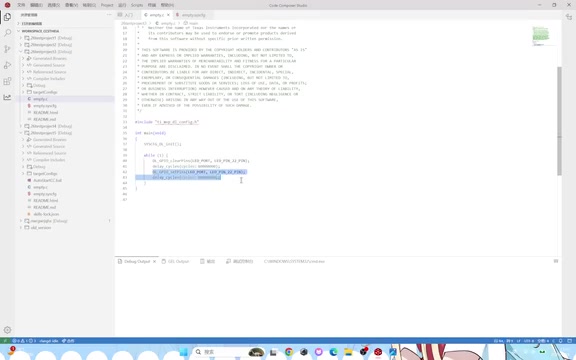Open the 终端 menu

pyautogui.click(x=152, y=5)
